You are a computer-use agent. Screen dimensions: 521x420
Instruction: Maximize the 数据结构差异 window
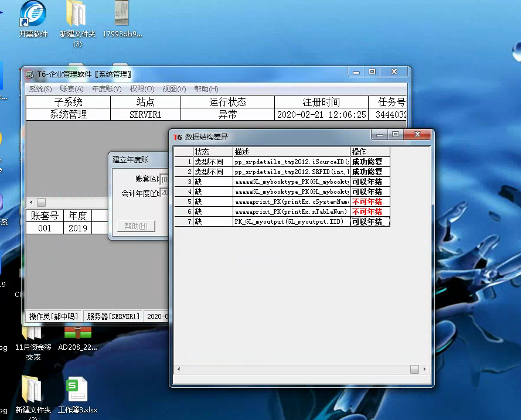click(396, 134)
